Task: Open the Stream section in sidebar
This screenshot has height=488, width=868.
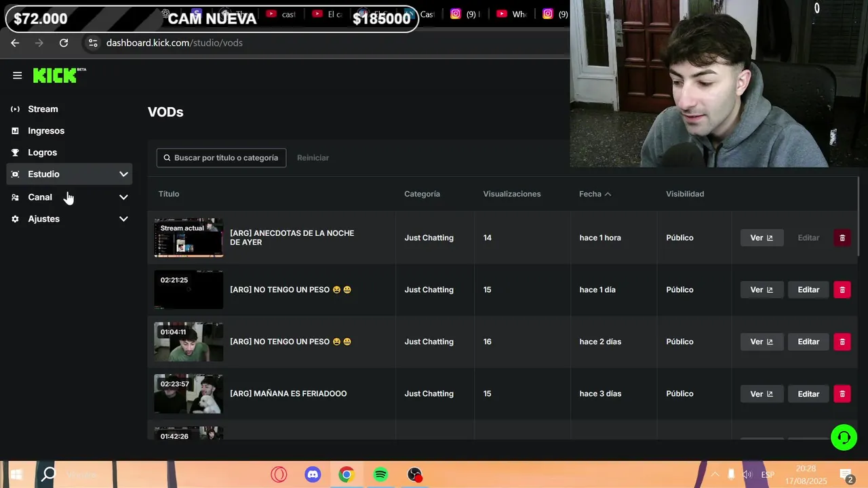Action: point(43,109)
